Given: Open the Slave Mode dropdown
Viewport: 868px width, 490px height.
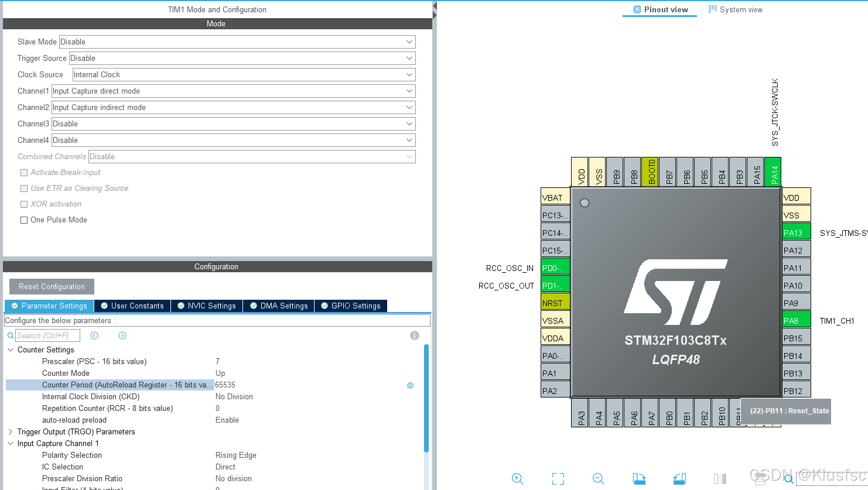Looking at the screenshot, I should click(237, 42).
